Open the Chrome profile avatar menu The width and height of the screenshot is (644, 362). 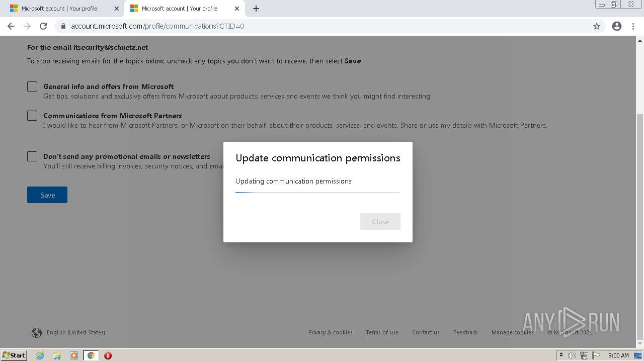617,26
